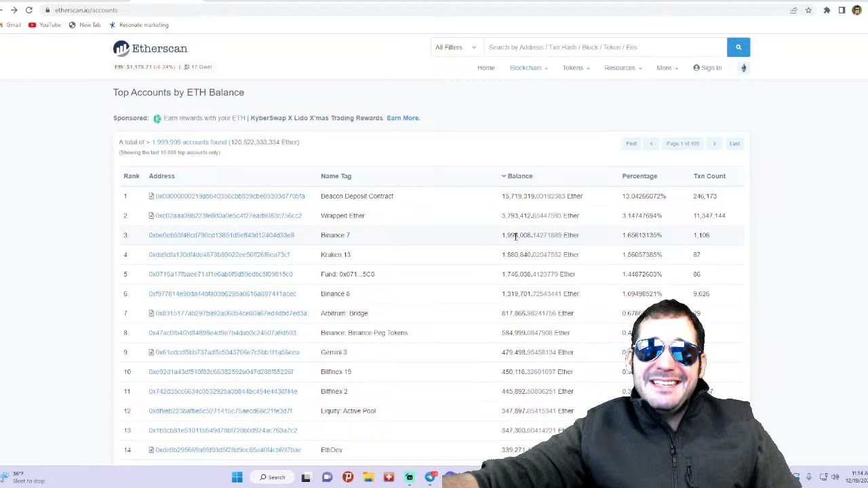Click the Percentage column header
This screenshot has height=488, width=868.
(x=639, y=176)
